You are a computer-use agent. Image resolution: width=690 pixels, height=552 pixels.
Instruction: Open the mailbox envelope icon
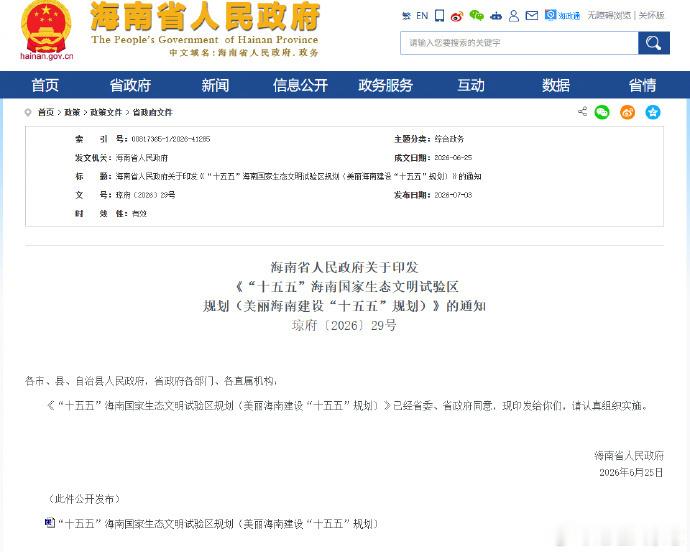click(x=532, y=16)
